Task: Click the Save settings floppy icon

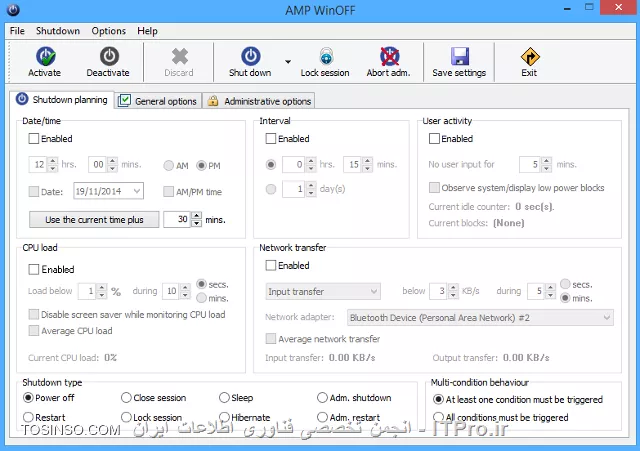Action: point(460,56)
